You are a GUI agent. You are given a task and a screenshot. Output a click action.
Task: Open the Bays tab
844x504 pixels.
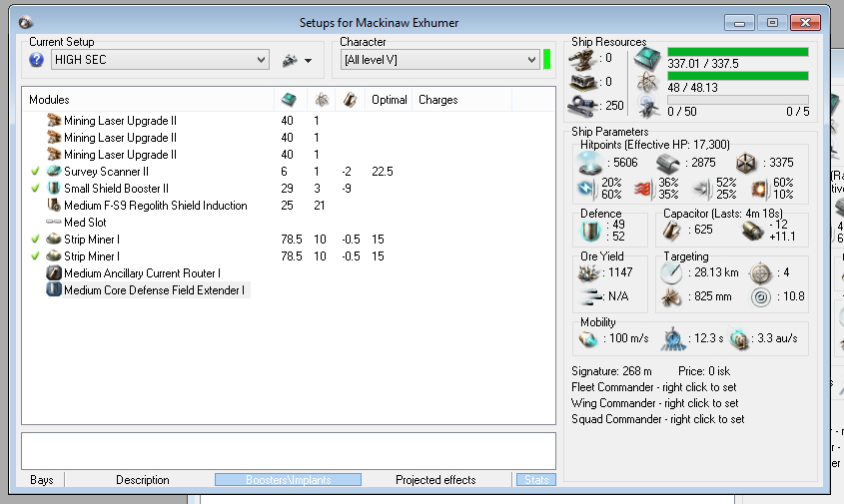(42, 480)
